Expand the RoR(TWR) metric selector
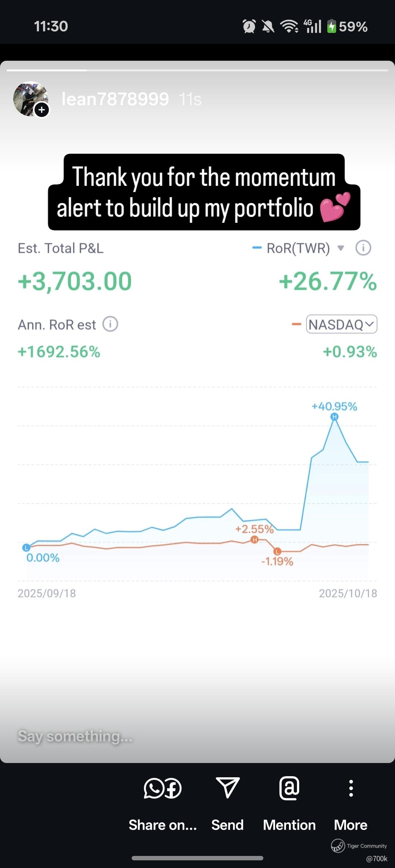 [x=341, y=248]
